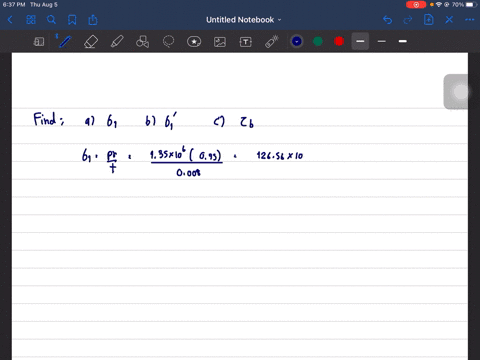Screen dimensions: 480x360
Task: Select the Shapes tool
Action: pyautogui.click(x=143, y=42)
